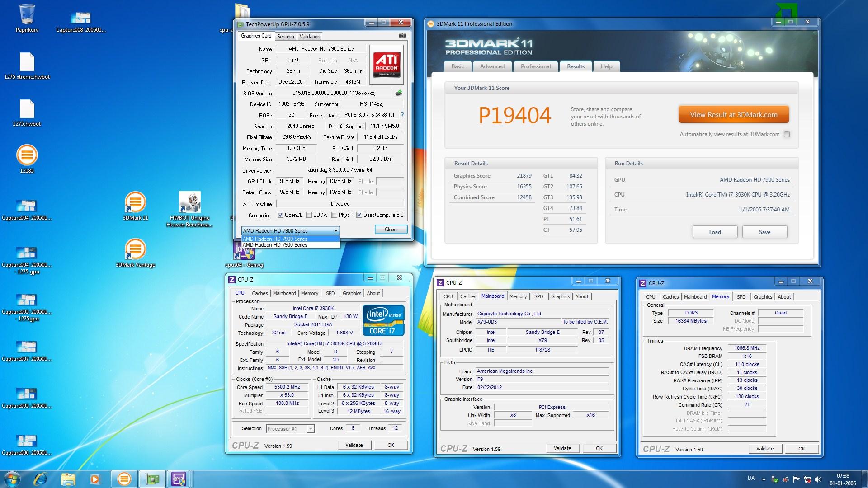Click View Result at 3DMark.com button
This screenshot has height=488, width=868.
[734, 115]
